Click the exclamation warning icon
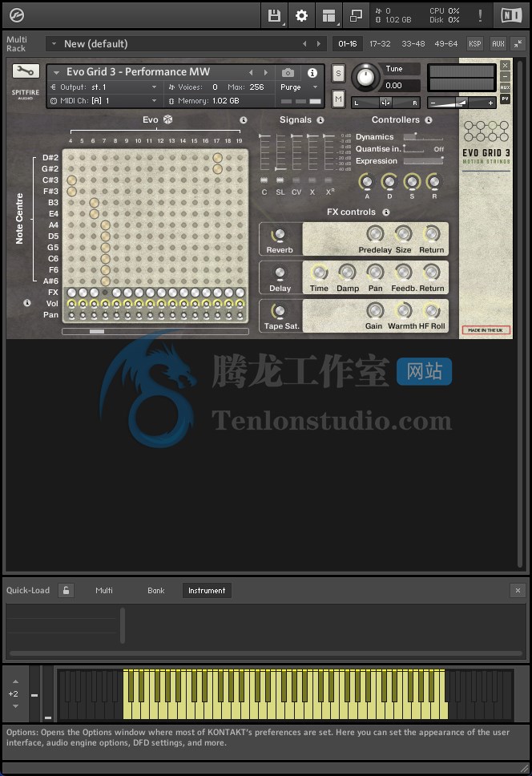The image size is (532, 776). (x=480, y=15)
